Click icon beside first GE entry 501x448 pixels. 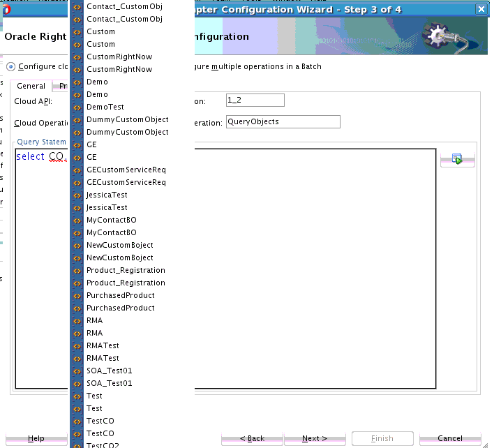coord(77,145)
